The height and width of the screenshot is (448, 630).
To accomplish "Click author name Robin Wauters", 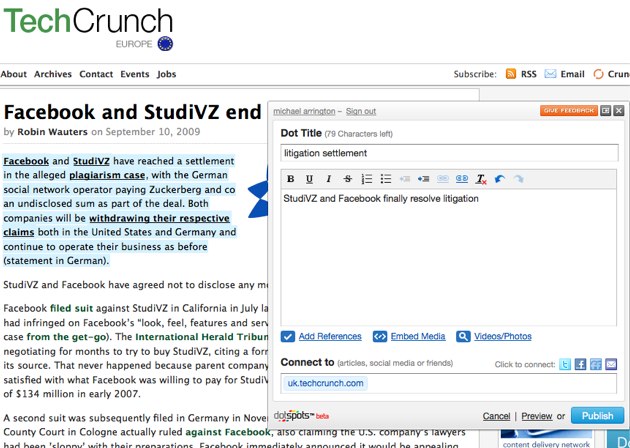I will (x=52, y=132).
